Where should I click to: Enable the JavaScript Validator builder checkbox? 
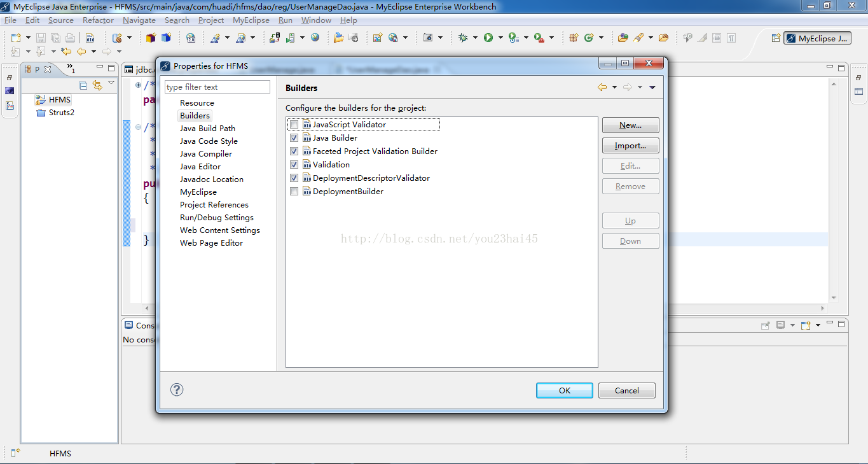tap(294, 125)
